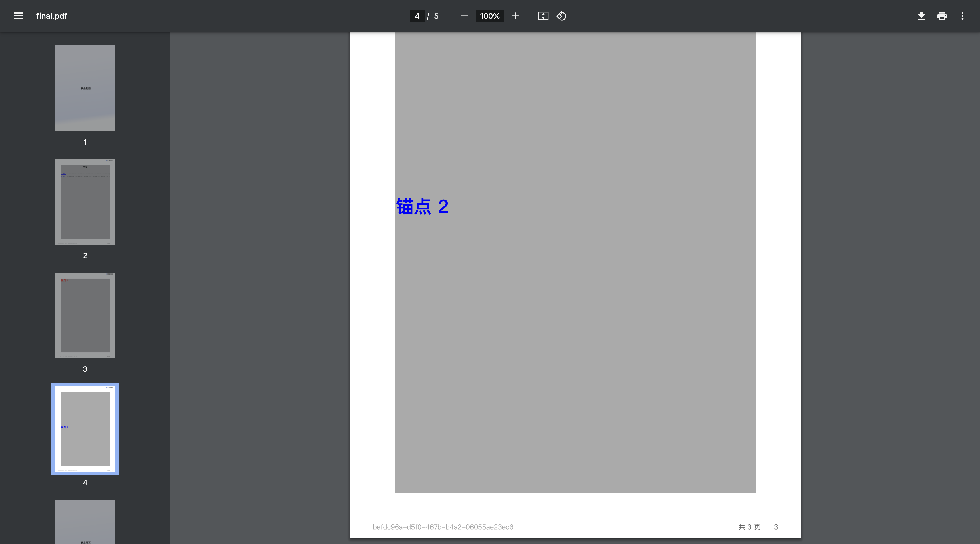Select the highlighted page 4 thumbnail
The width and height of the screenshot is (980, 544).
click(x=85, y=429)
